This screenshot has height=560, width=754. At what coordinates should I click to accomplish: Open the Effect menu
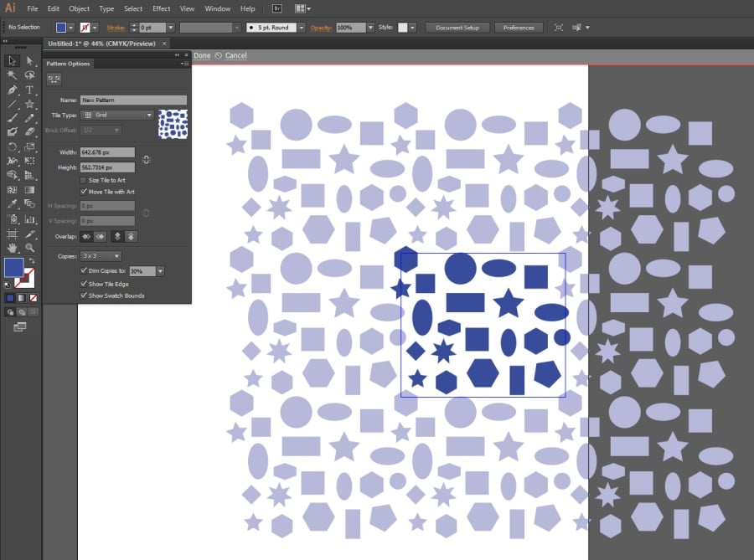(x=161, y=8)
